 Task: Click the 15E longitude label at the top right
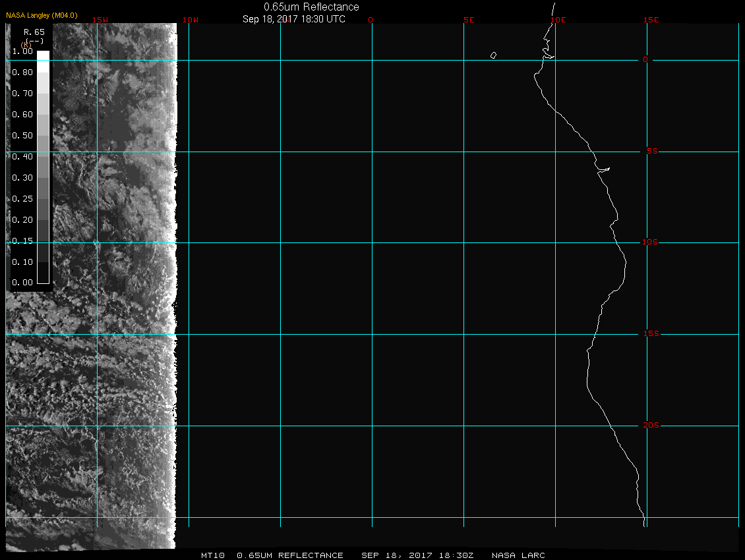[x=651, y=20]
